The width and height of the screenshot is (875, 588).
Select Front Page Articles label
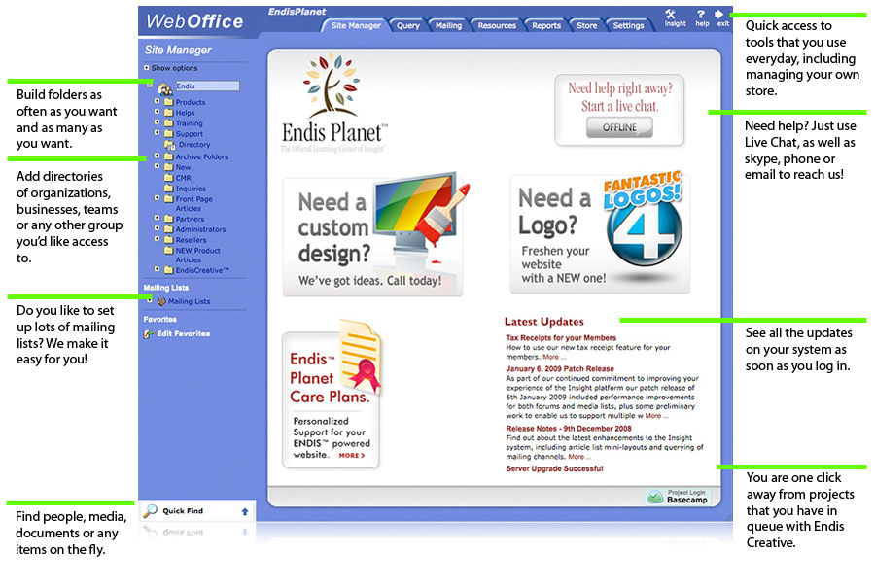193,204
